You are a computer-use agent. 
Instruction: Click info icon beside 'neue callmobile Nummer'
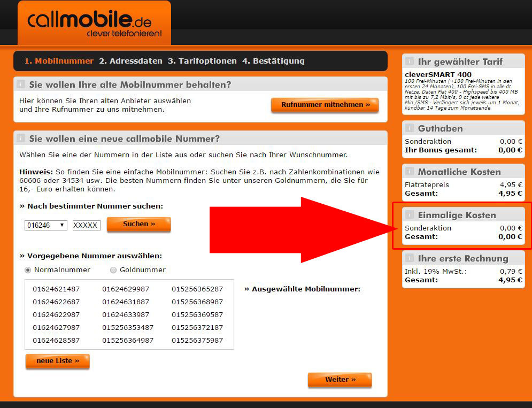[x=21, y=138]
